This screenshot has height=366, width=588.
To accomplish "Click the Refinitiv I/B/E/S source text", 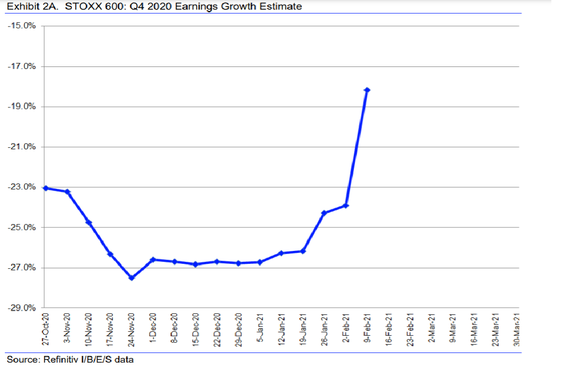I will coord(70,359).
